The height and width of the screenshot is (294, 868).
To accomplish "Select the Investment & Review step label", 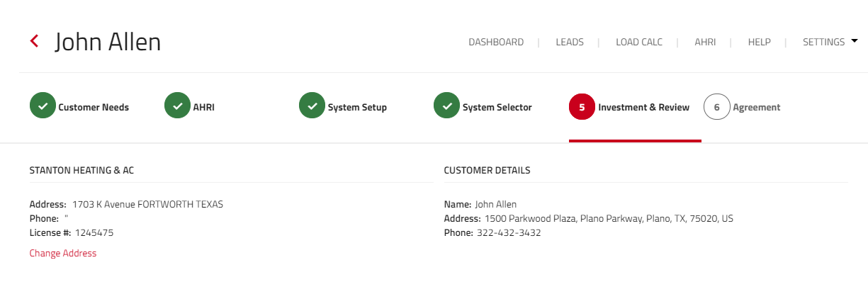I will [x=644, y=108].
